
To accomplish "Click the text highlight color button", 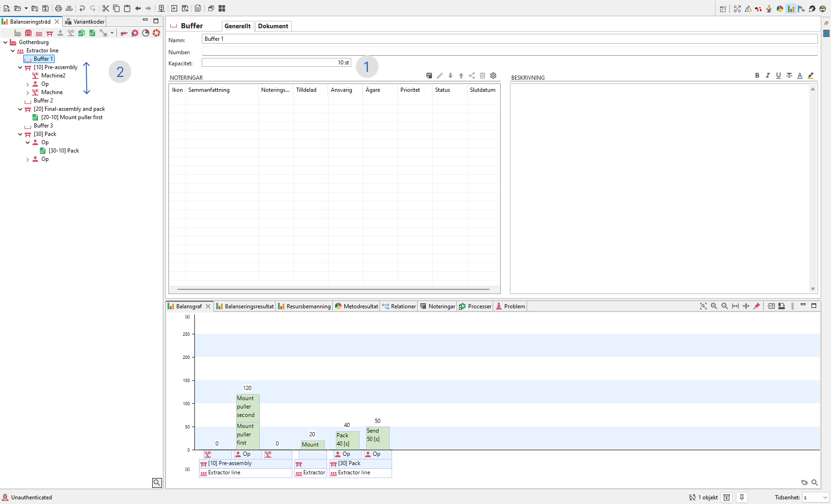I will click(811, 76).
